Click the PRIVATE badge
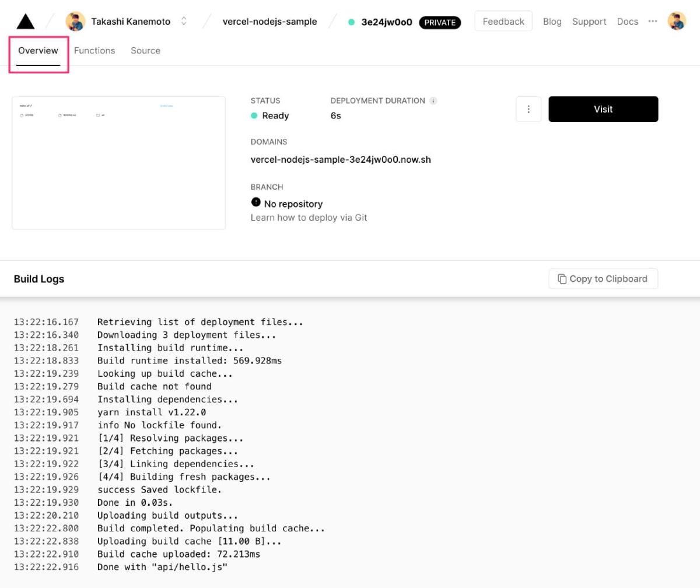 click(x=440, y=22)
